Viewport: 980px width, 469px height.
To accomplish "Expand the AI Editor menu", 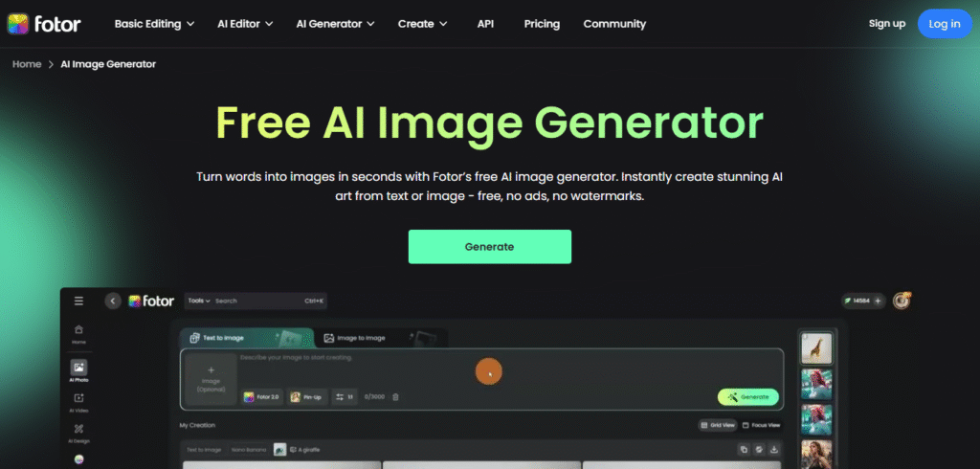I will [x=245, y=24].
